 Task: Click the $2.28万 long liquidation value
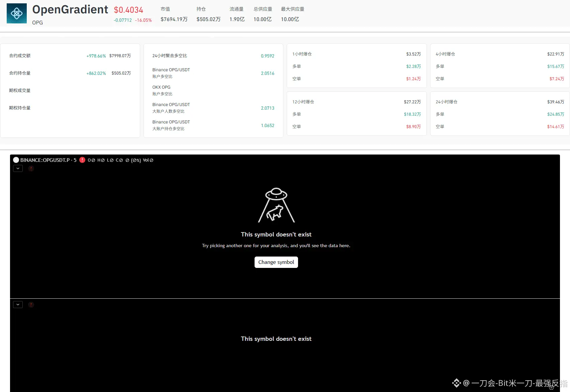413,67
